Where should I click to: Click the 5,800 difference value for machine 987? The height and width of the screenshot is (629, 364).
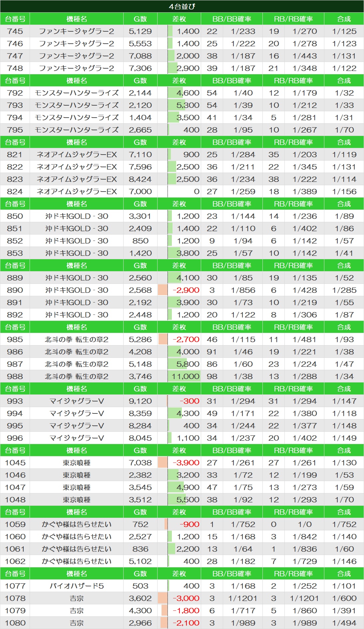(x=188, y=364)
